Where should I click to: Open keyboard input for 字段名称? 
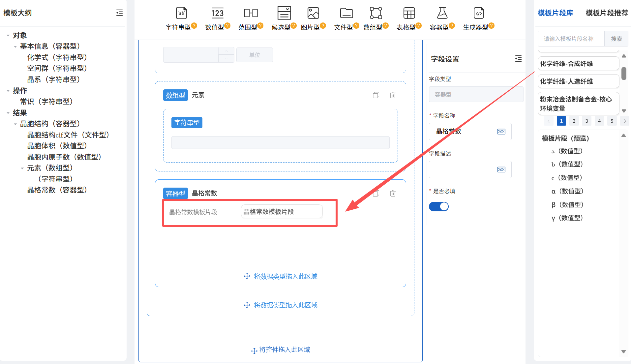(x=501, y=132)
